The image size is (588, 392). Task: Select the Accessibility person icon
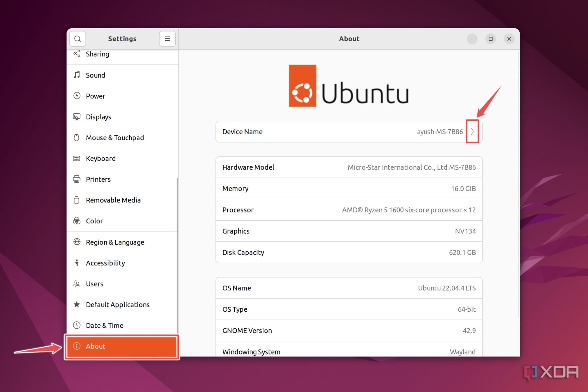coord(77,263)
